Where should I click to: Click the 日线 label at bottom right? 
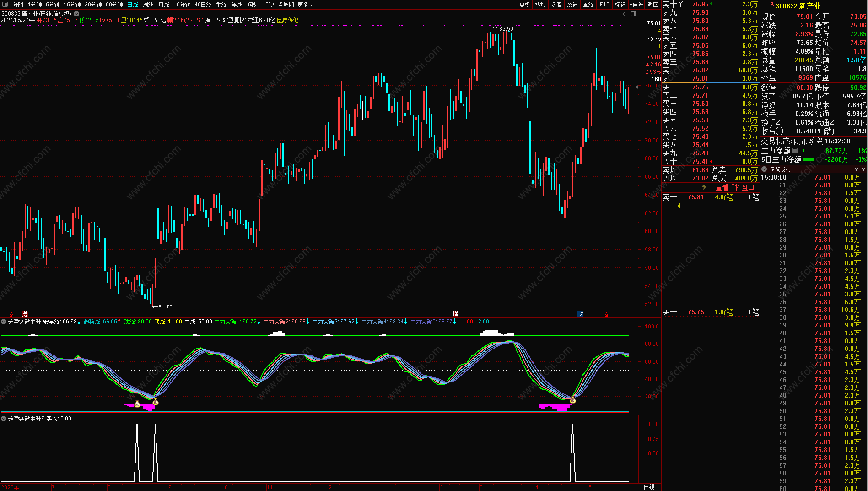(x=649, y=487)
